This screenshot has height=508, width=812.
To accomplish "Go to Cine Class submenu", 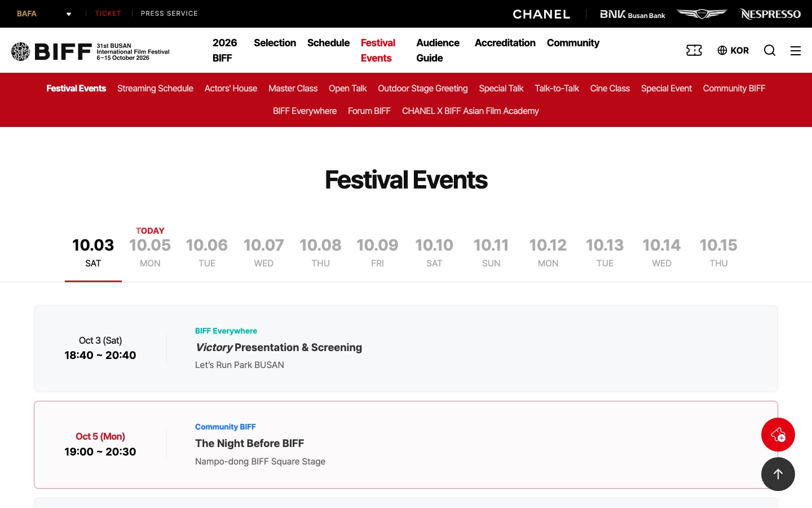I will 610,89.
